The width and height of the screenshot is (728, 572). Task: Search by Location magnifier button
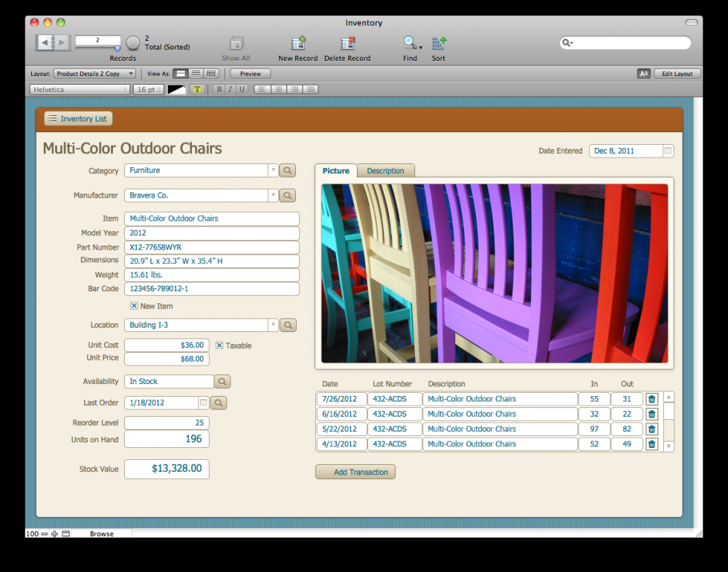(x=288, y=325)
